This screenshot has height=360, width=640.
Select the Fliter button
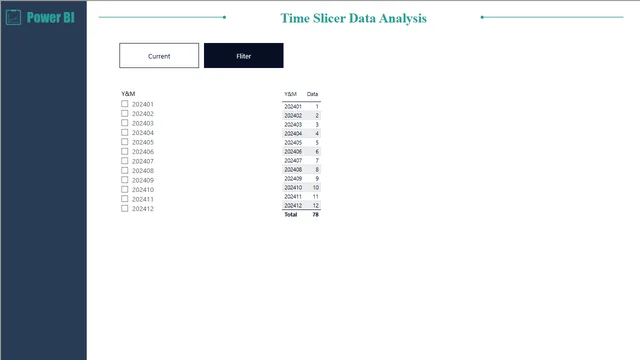244,56
